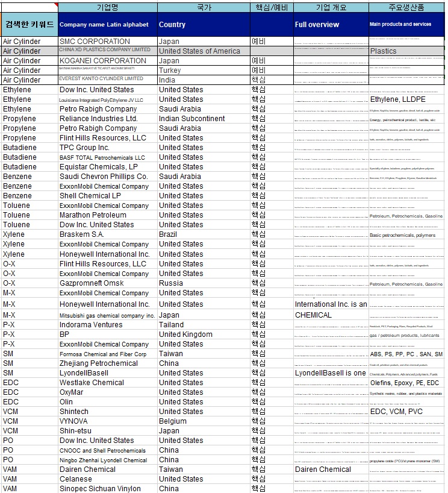Select the 'Celanese' cell
Viewport: 448px width, 493px height.
[x=108, y=479]
